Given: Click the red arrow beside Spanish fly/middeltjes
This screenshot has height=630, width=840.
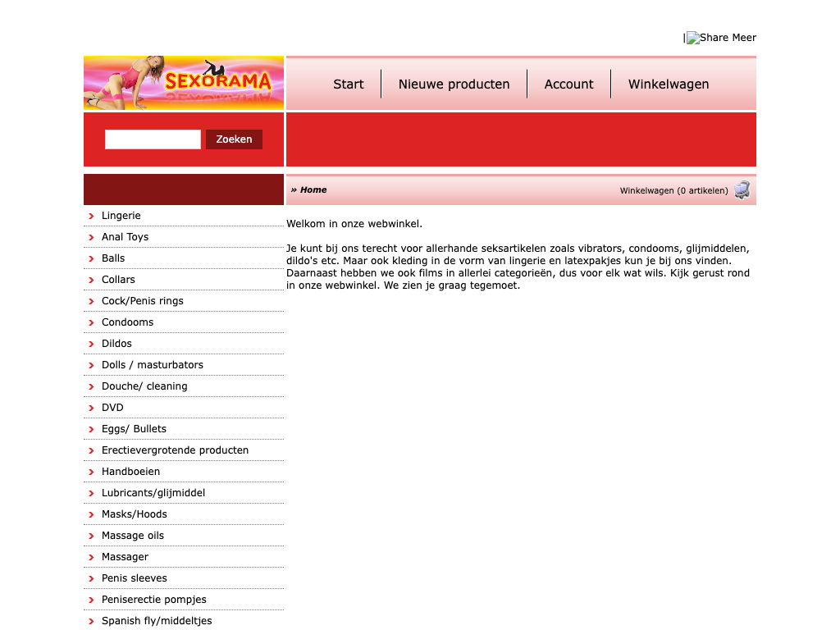Looking at the screenshot, I should coord(91,622).
